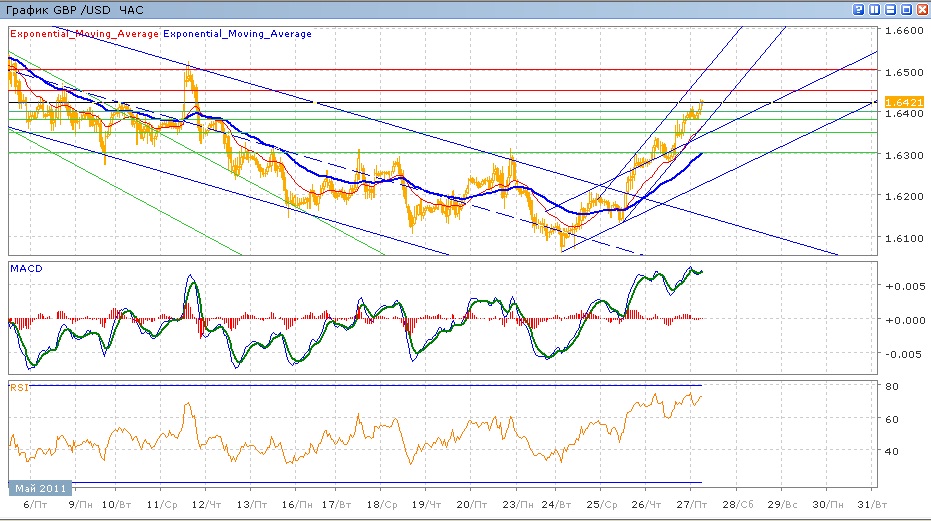Click the 29/Вс date label
This screenshot has height=521, width=931.
[x=782, y=504]
